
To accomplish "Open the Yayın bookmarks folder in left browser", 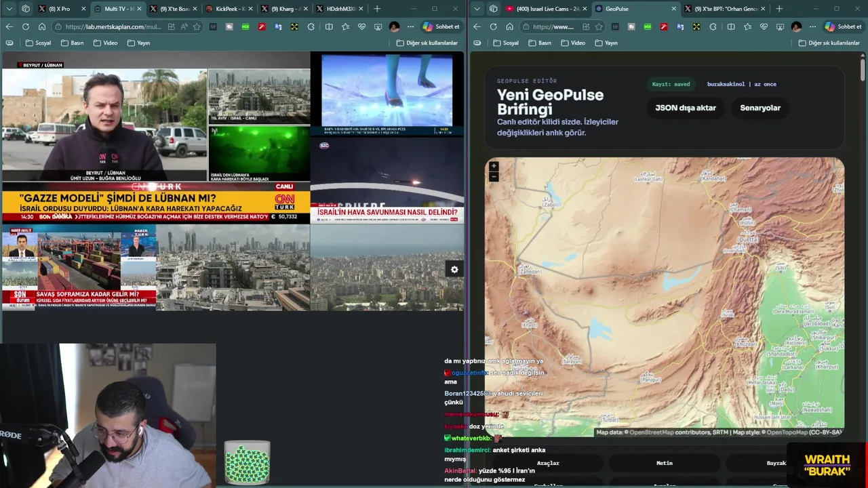I will coord(139,43).
